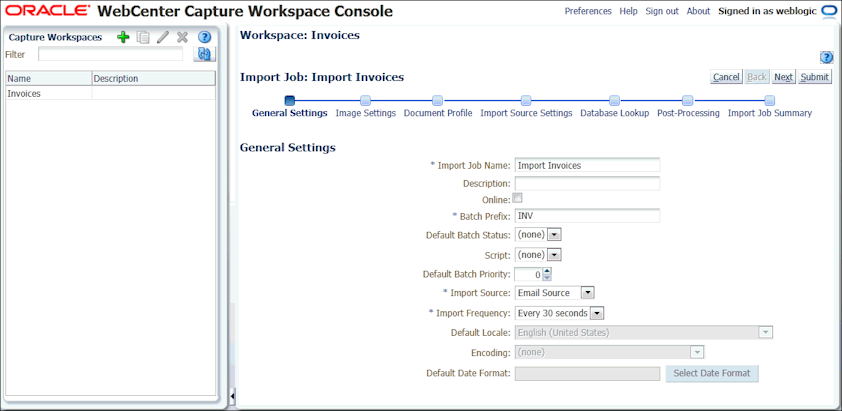The image size is (842, 411).
Task: Open Preferences link
Action: 588,11
